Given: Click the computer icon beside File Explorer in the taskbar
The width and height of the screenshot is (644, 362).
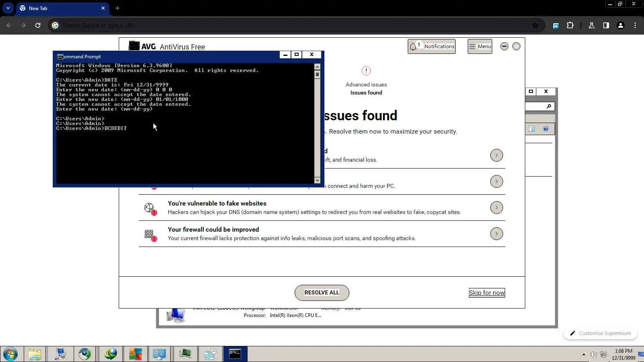Looking at the screenshot, I should 60,354.
